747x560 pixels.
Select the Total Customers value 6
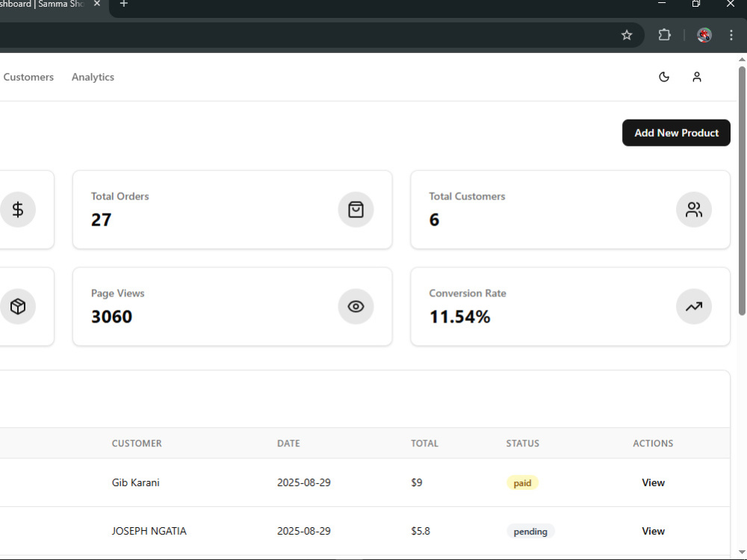pos(434,220)
